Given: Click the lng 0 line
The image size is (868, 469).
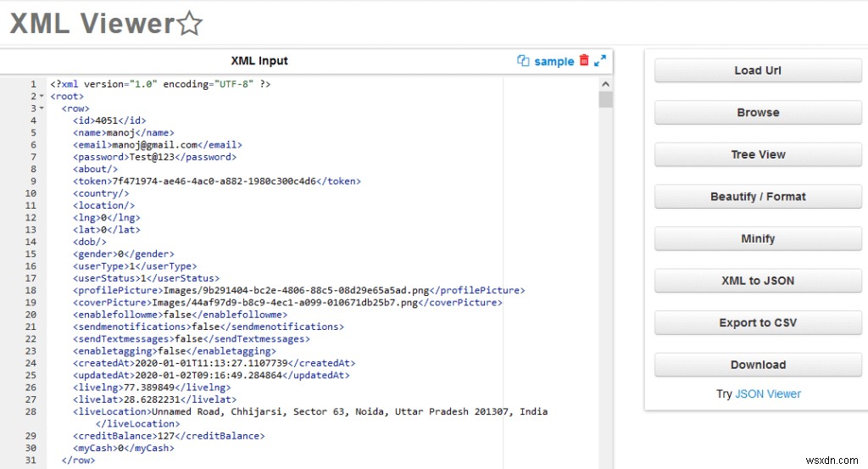Looking at the screenshot, I should click(107, 218).
